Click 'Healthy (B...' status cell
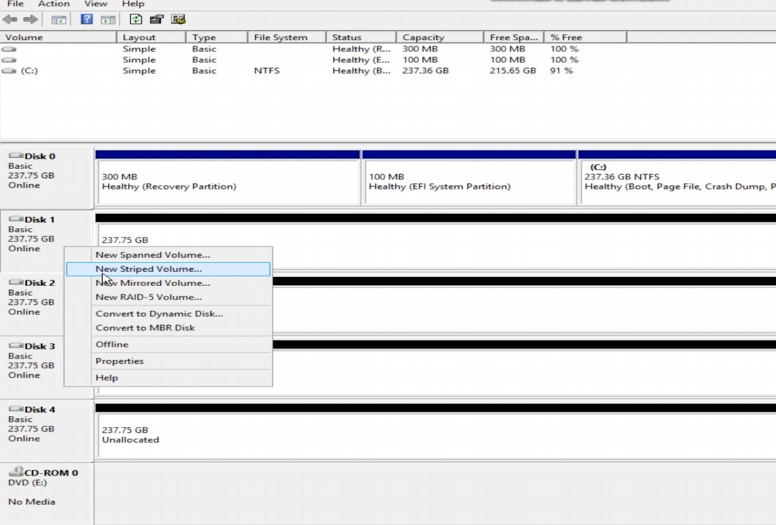 click(x=361, y=71)
